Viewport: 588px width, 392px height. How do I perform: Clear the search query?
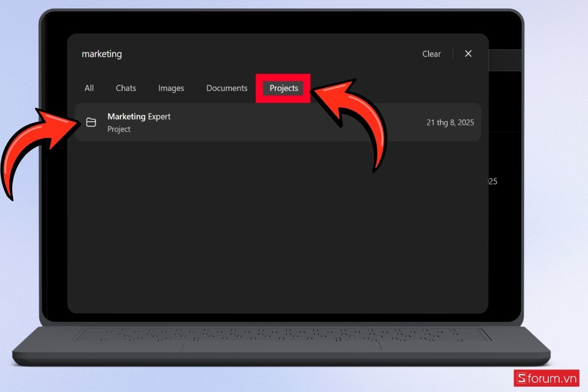point(432,54)
